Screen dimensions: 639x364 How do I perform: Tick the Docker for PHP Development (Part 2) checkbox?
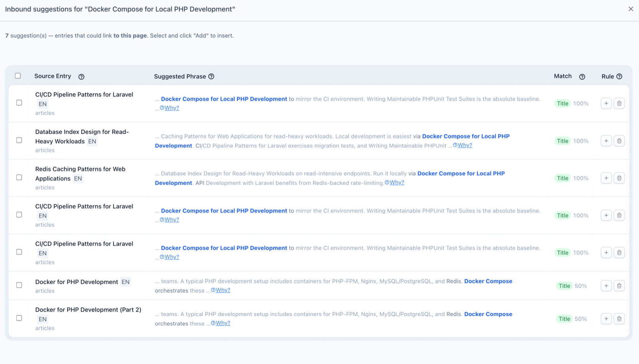coord(19,318)
